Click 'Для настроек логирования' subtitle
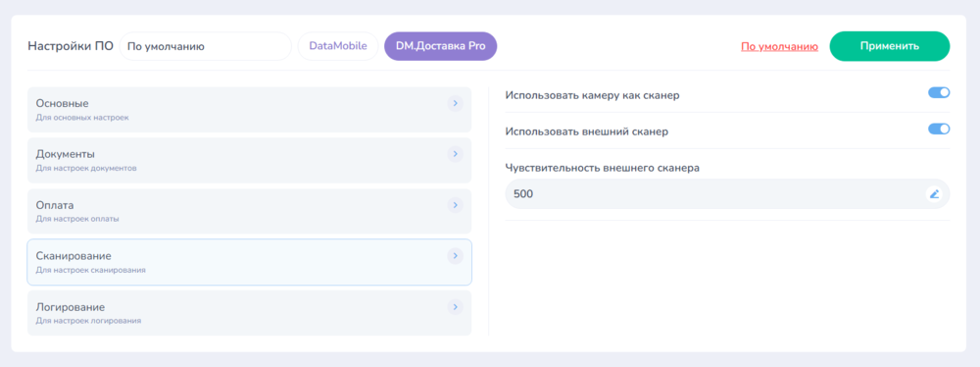The height and width of the screenshot is (367, 980). tap(88, 321)
